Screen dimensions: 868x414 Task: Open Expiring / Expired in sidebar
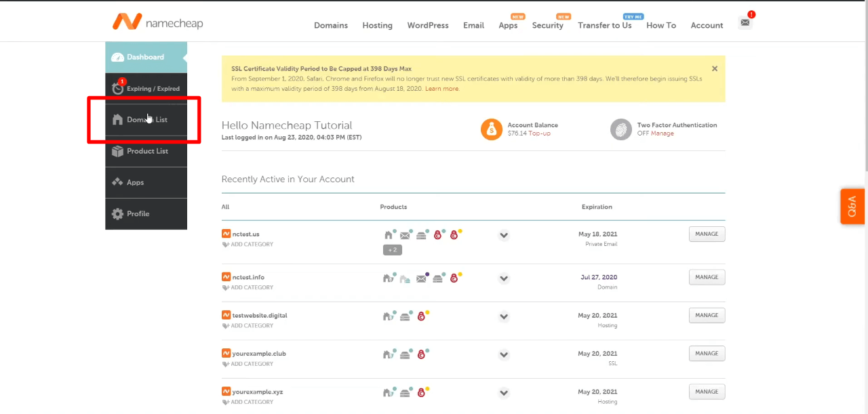pos(146,89)
